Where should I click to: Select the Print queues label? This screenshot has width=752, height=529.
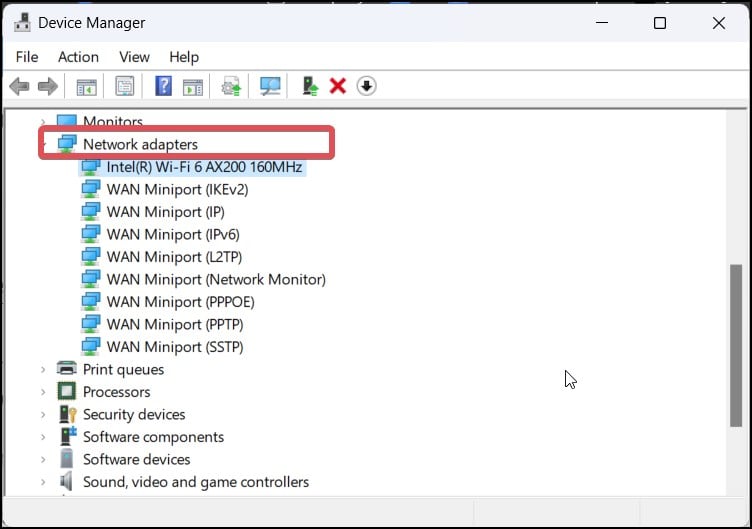tap(123, 369)
